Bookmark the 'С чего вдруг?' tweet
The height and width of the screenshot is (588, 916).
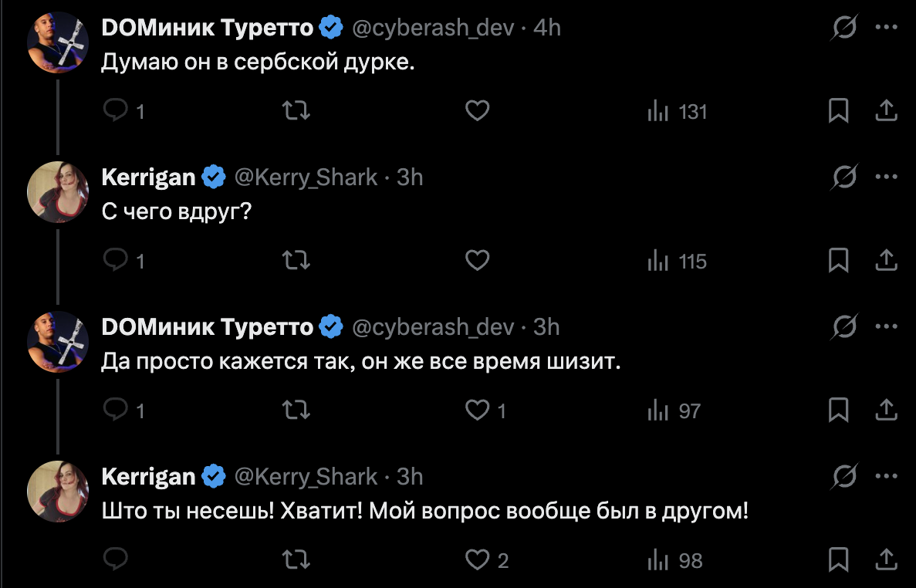pos(838,262)
